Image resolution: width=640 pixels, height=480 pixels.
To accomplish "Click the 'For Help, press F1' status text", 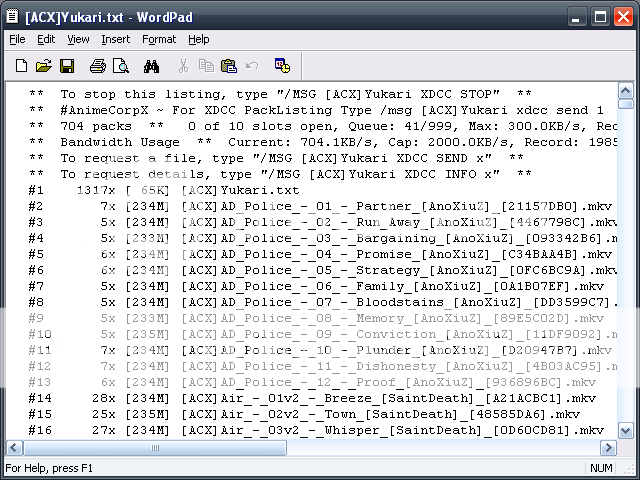I will tap(49, 468).
